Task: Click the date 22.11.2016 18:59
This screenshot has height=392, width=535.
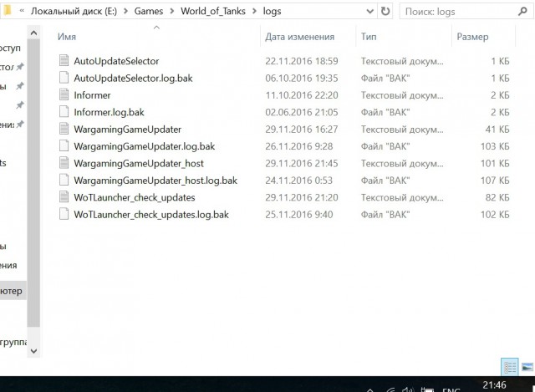Action: 302,61
